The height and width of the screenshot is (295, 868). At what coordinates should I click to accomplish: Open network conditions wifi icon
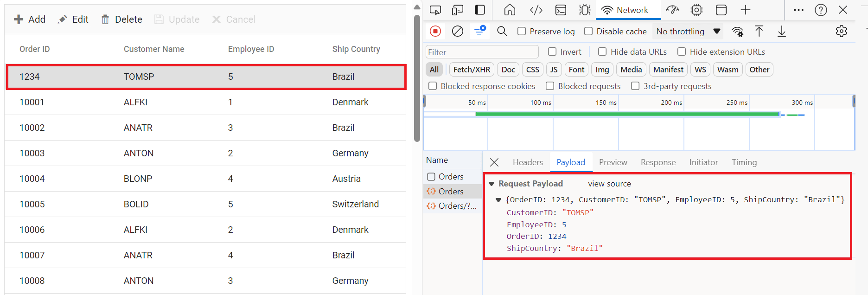[x=737, y=32]
